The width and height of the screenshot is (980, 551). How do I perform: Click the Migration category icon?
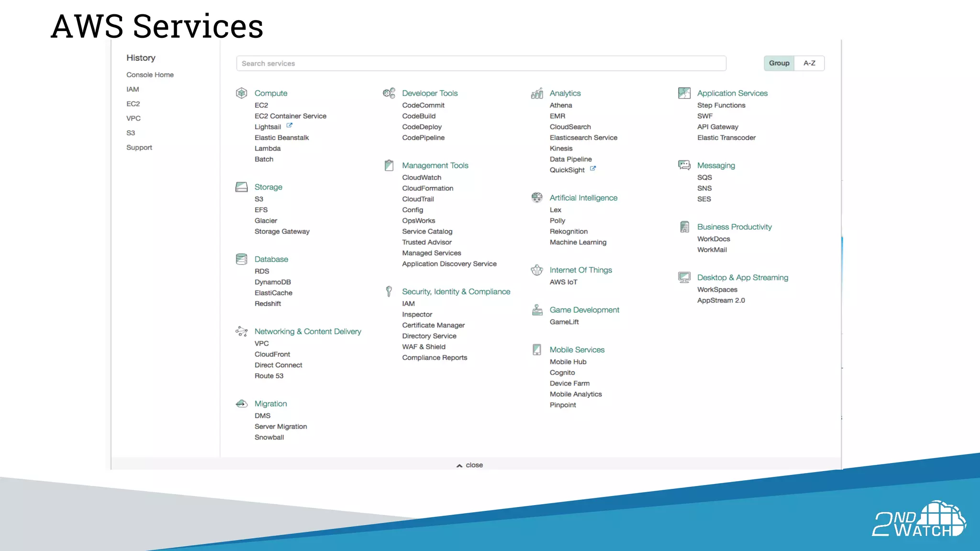click(x=242, y=404)
